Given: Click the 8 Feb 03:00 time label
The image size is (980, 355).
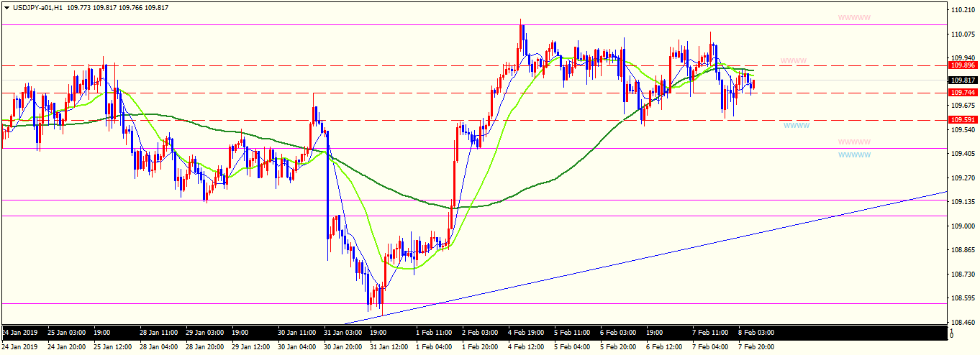Looking at the screenshot, I should (x=756, y=333).
